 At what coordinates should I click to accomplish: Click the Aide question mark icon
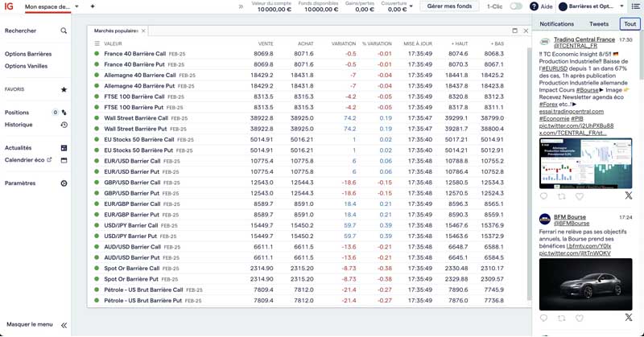[x=534, y=6]
